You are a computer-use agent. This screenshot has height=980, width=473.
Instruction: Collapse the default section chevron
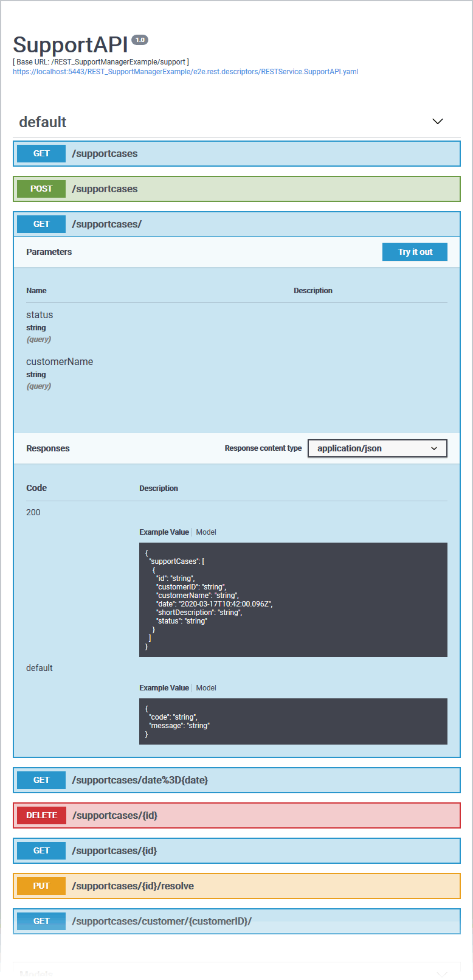point(437,122)
